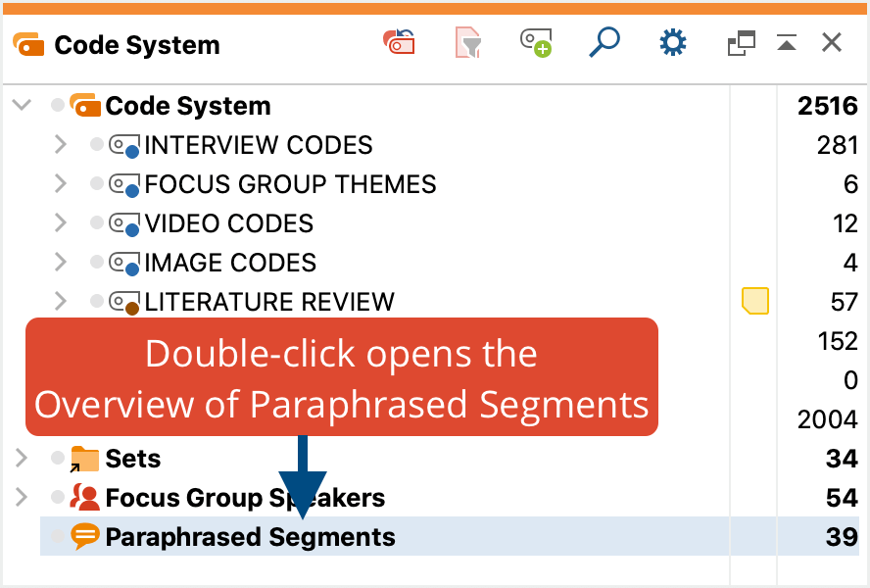Create a new code with the green plus icon
870x588 pixels.
(x=536, y=43)
